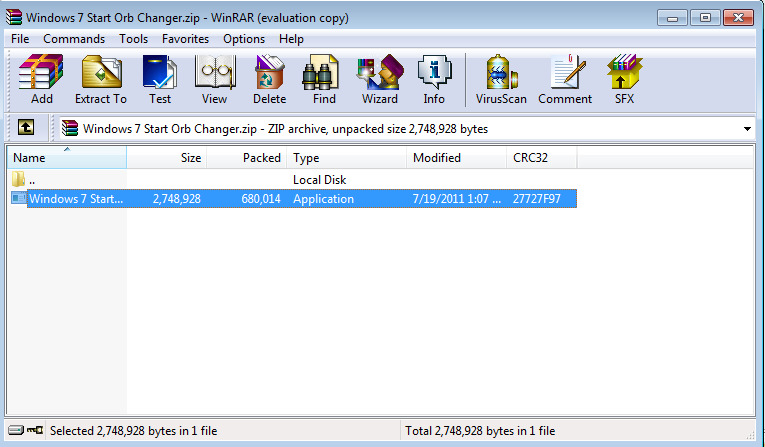Sort by Size column header
The width and height of the screenshot is (765, 447).
167,158
